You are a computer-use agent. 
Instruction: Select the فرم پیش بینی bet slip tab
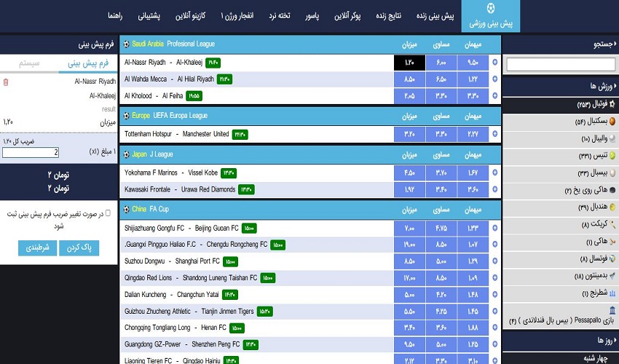pos(88,63)
